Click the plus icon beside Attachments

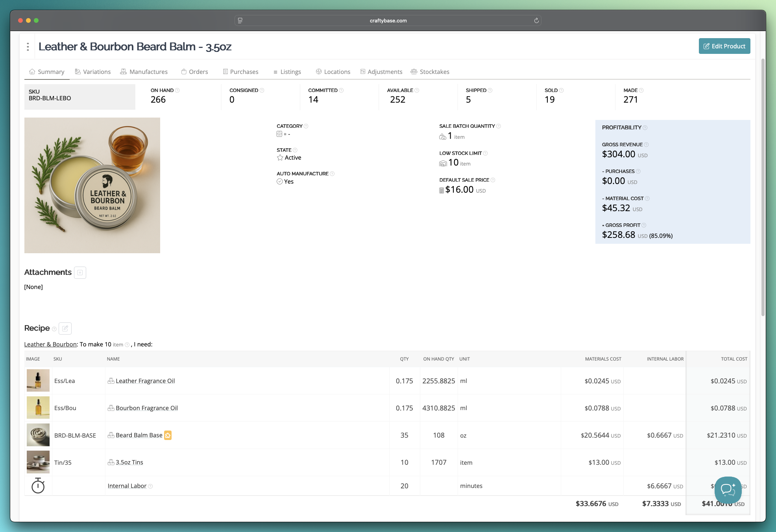click(80, 272)
